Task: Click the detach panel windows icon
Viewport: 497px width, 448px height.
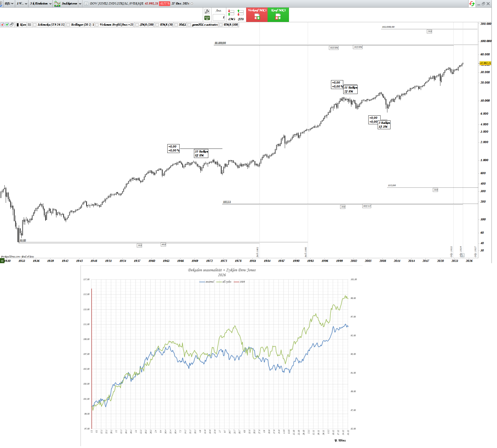Action: pyautogui.click(x=12, y=25)
